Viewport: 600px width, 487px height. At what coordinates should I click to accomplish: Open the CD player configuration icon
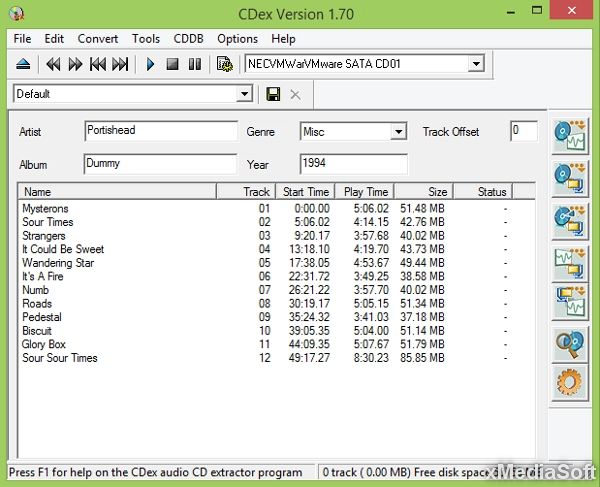[225, 64]
